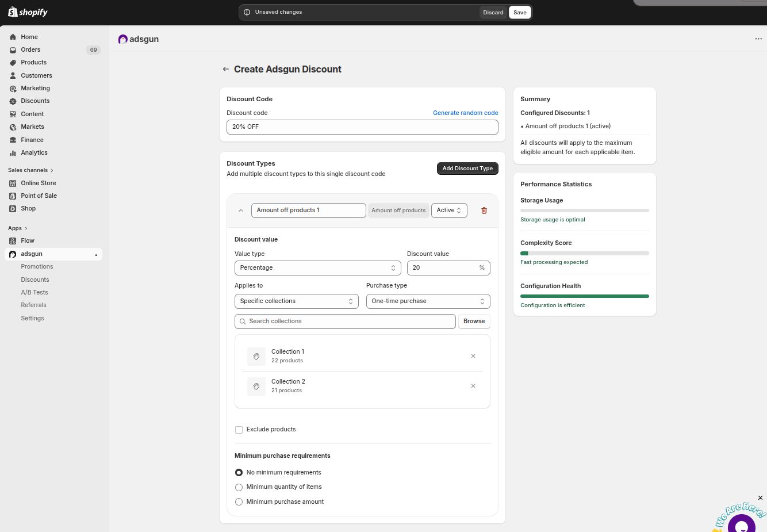Collapse the Amount off products 1 section
Image resolution: width=767 pixels, height=532 pixels.
(x=241, y=210)
